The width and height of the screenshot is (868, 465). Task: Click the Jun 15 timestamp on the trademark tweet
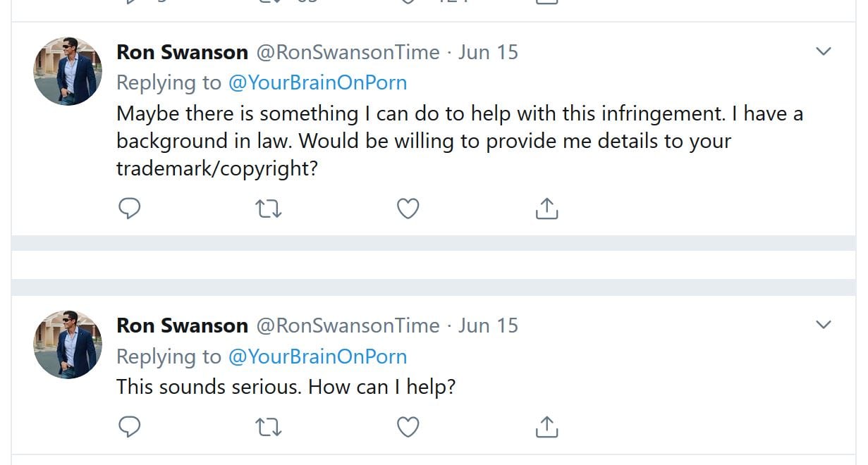tap(488, 52)
